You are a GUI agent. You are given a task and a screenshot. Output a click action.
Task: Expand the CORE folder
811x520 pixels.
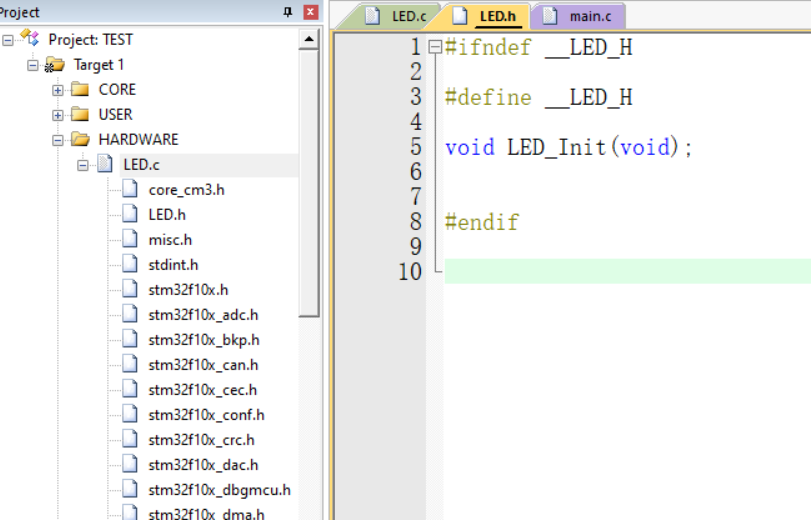pos(57,90)
